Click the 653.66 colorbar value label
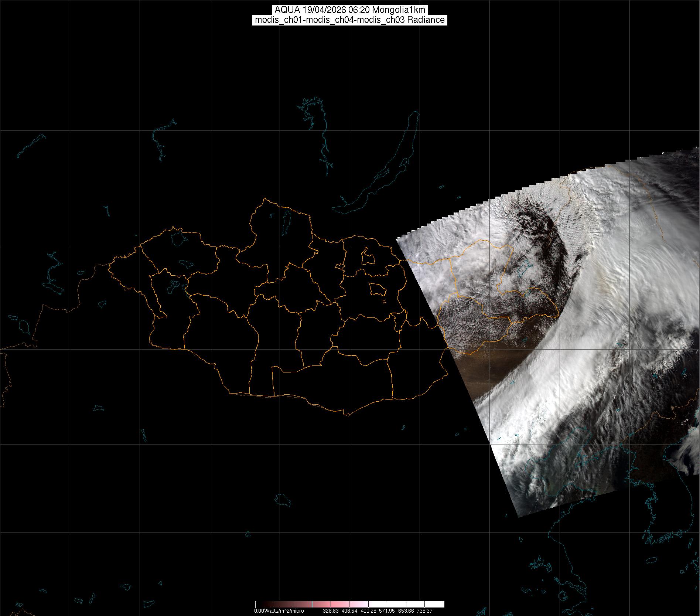The width and height of the screenshot is (700, 616). pos(406,611)
